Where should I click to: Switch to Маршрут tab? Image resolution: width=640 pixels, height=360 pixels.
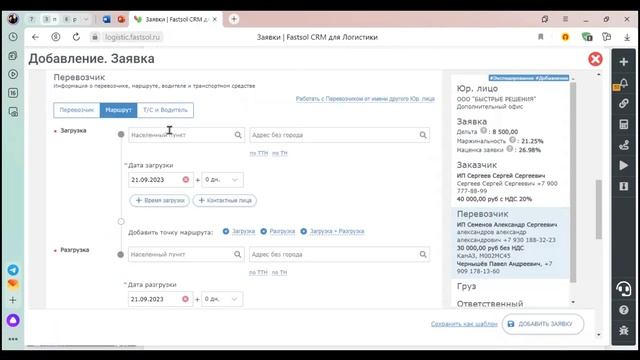tap(118, 110)
